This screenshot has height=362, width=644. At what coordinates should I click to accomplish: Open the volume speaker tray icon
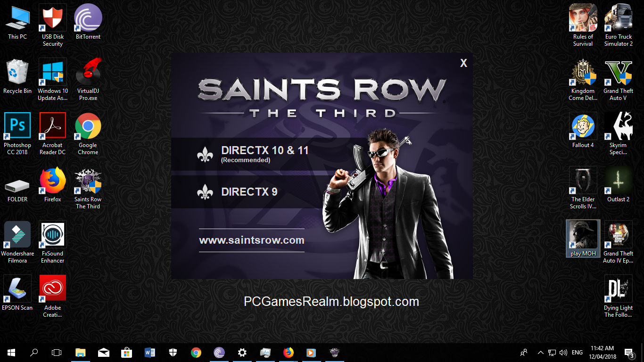[x=563, y=353]
